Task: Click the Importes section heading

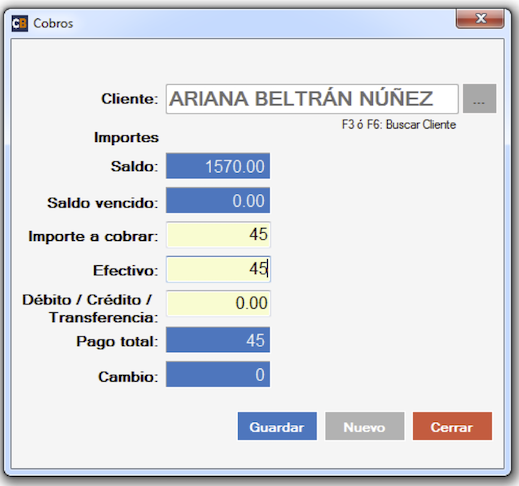Action: pos(126,137)
